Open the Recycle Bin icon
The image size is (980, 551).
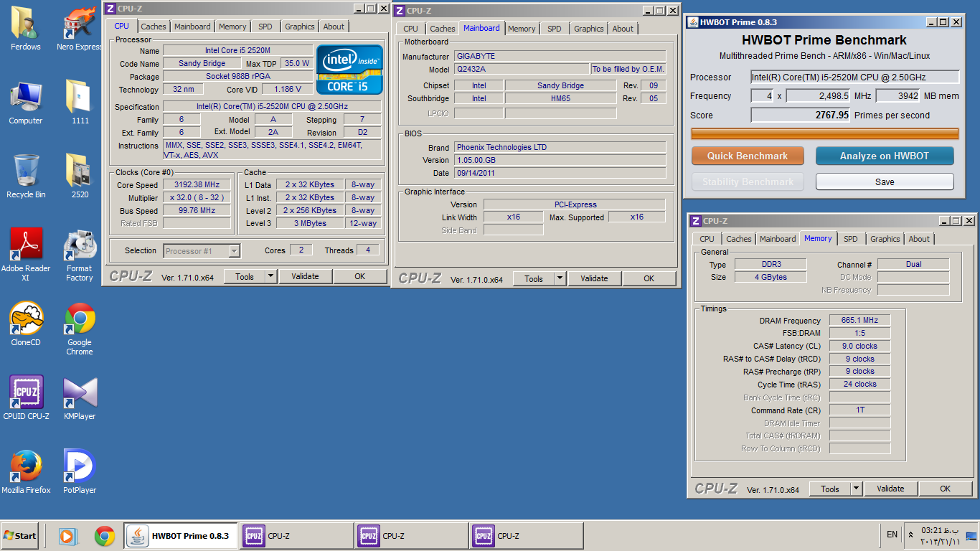click(26, 176)
